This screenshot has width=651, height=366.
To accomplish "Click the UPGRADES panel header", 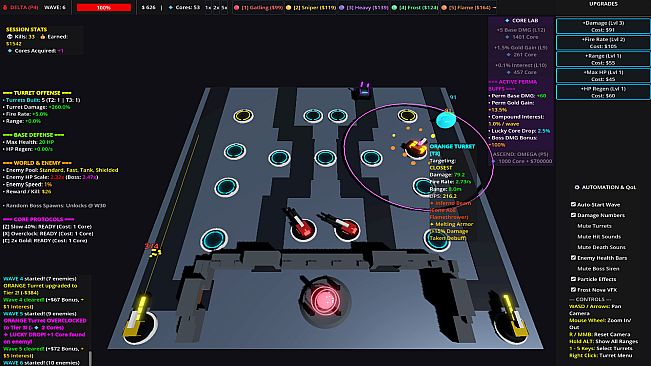I will pyautogui.click(x=603, y=4).
